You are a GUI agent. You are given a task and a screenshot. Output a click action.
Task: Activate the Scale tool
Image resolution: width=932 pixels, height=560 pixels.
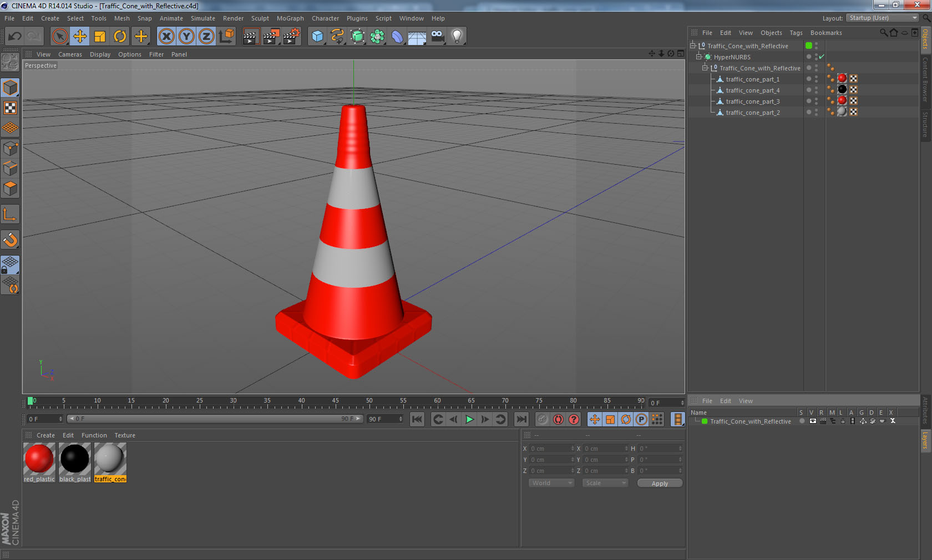point(100,37)
